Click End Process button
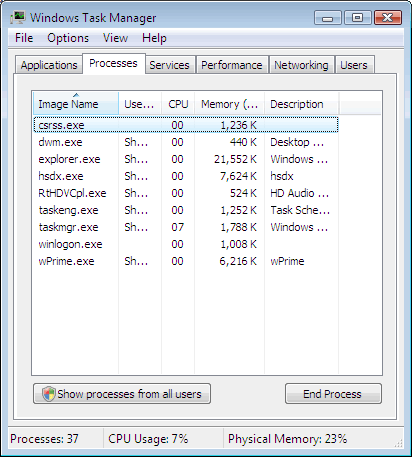 [x=333, y=394]
